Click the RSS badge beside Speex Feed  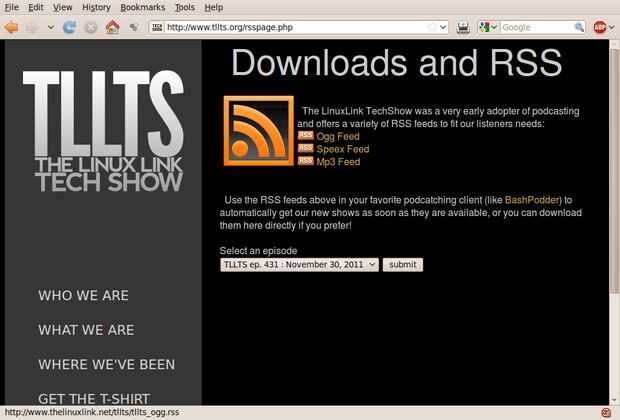click(306, 148)
